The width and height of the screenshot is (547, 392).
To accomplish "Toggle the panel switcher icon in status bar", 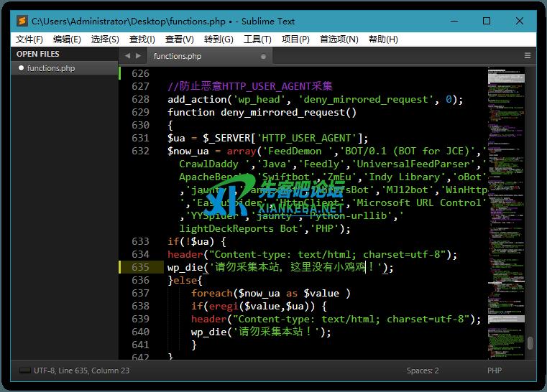I will click(x=24, y=370).
